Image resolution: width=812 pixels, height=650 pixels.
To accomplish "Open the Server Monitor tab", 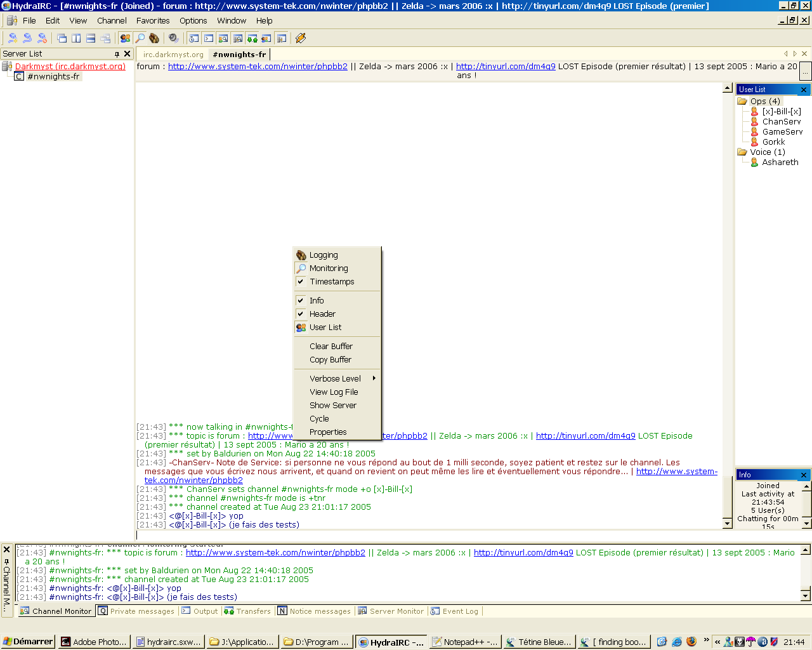I will [391, 611].
